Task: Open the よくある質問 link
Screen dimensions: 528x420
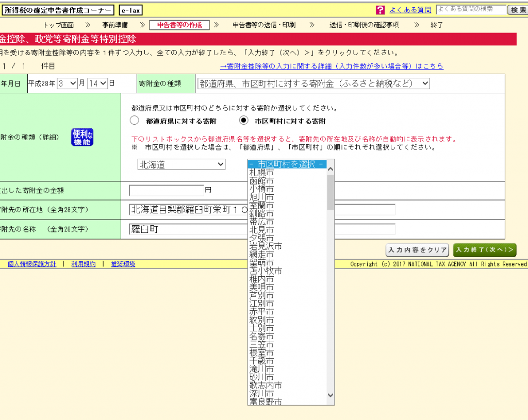Action: click(x=410, y=10)
